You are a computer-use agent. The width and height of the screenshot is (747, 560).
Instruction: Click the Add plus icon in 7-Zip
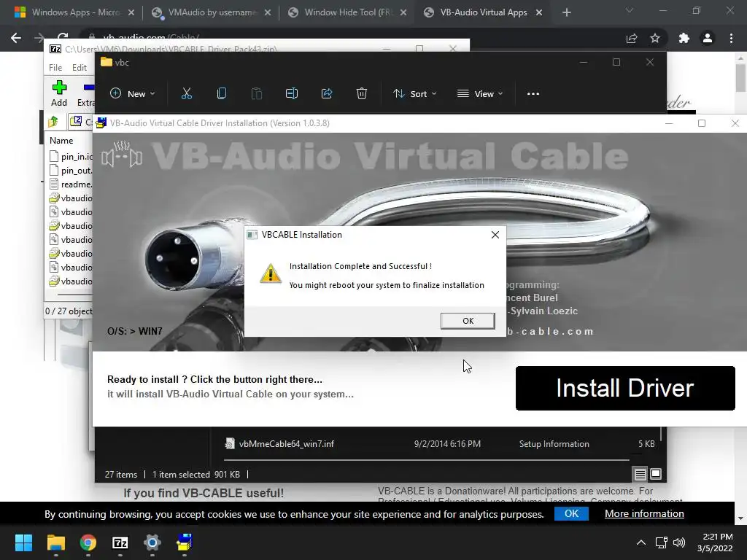(59, 93)
